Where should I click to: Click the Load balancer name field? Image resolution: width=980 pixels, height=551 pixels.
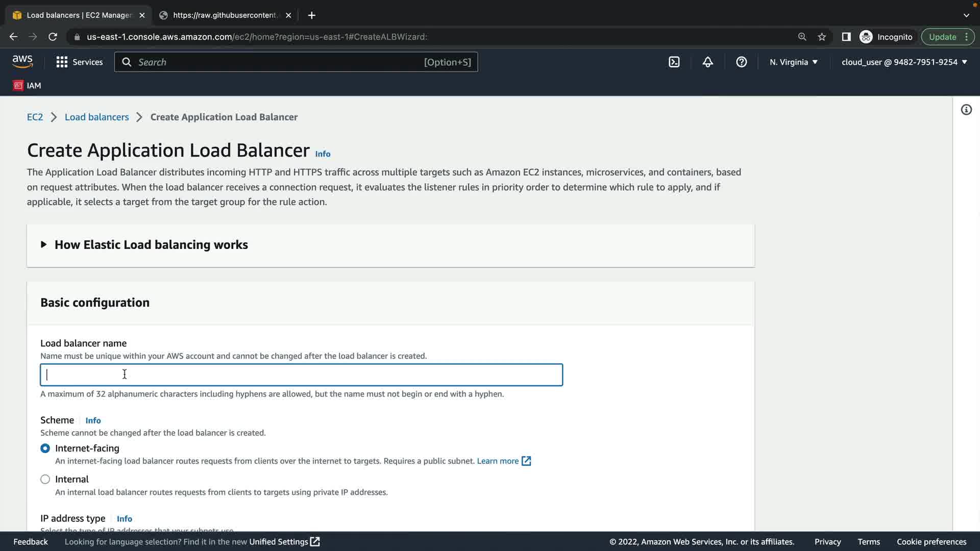301,375
